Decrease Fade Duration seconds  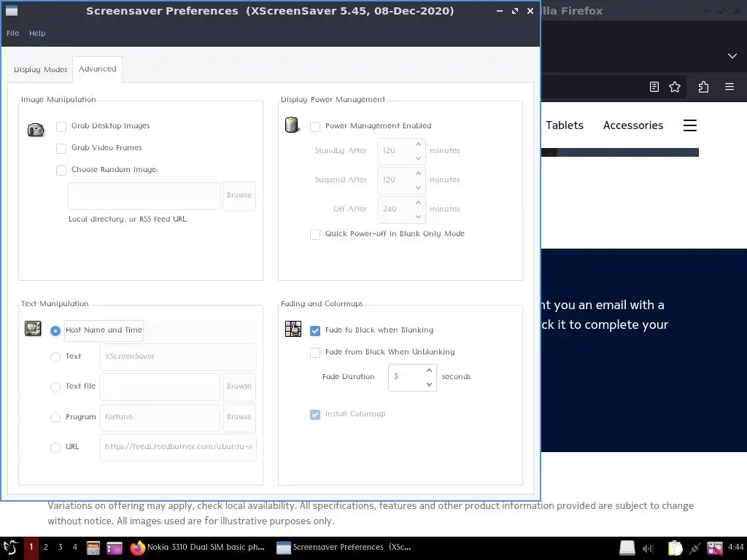click(x=429, y=384)
